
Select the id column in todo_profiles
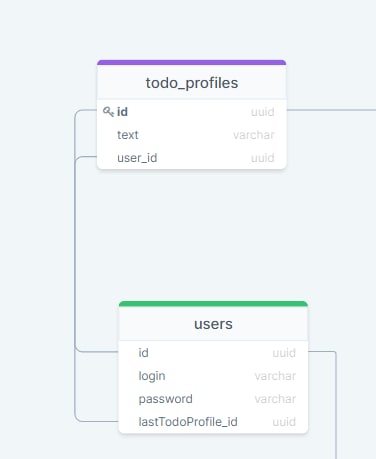192,112
